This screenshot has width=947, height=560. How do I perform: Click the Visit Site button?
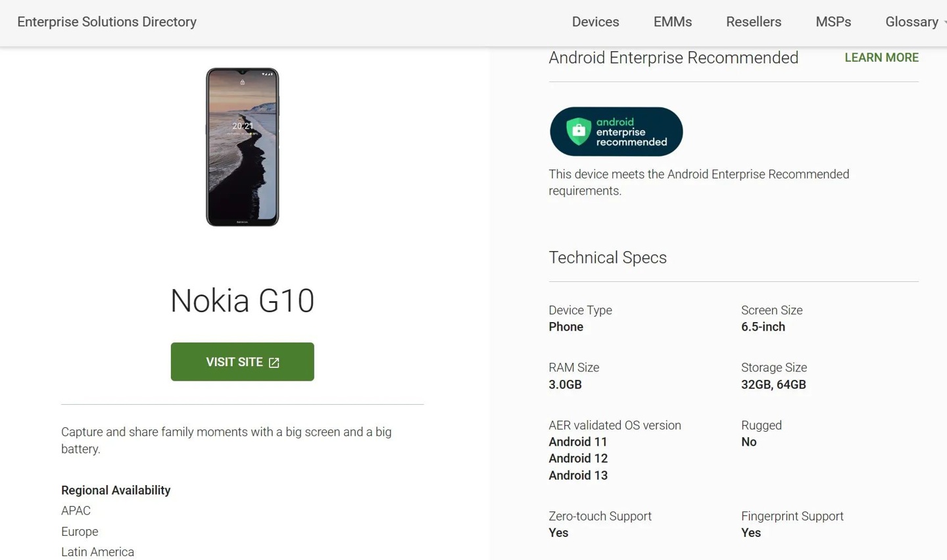coord(242,362)
